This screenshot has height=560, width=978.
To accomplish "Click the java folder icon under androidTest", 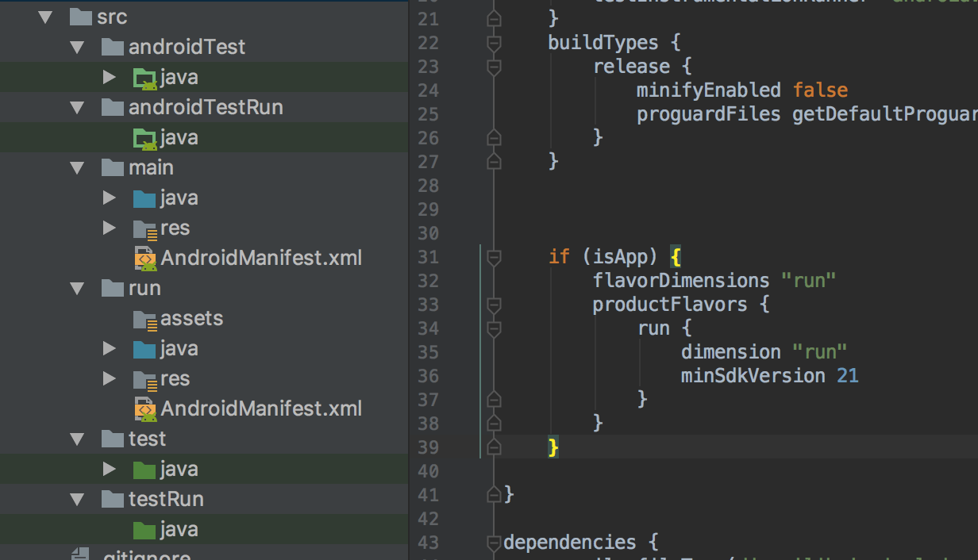I will tap(144, 78).
